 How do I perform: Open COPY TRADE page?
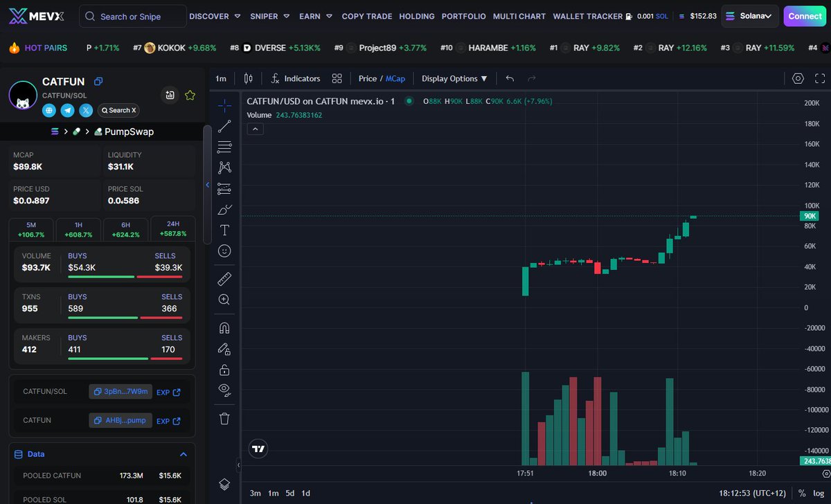pyautogui.click(x=367, y=16)
